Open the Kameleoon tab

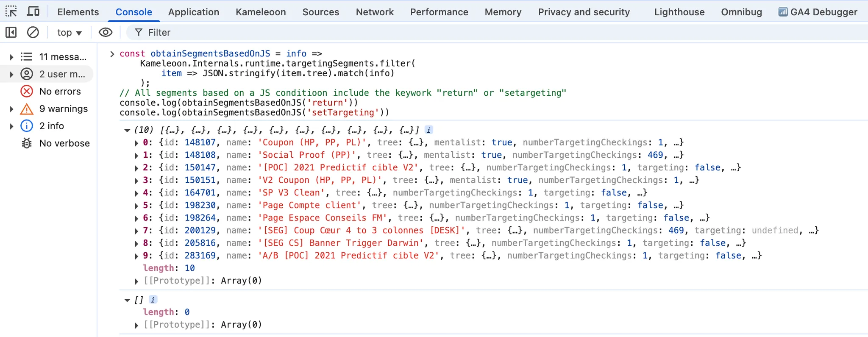[261, 12]
